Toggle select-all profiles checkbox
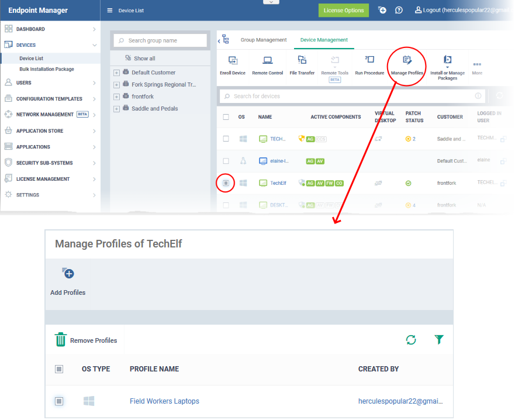 [x=59, y=369]
